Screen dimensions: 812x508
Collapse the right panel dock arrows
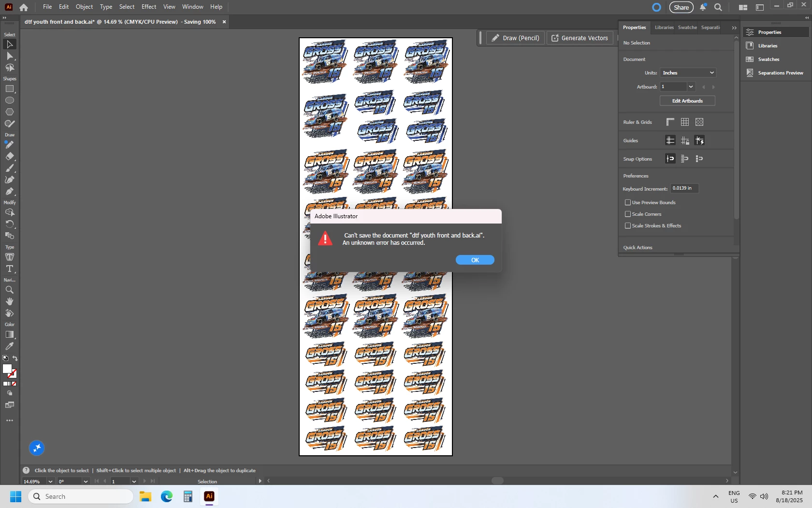click(807, 17)
